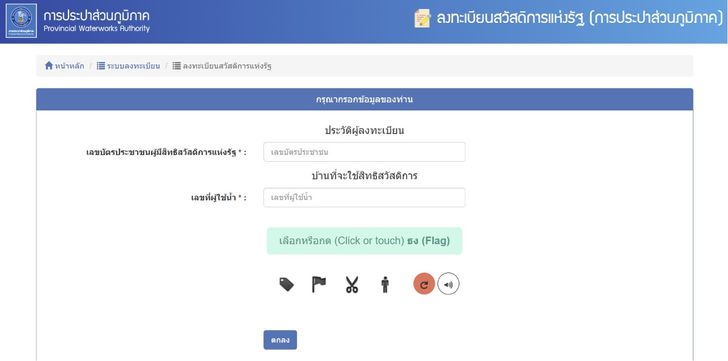The height and width of the screenshot is (361, 728).
Task: Select the tag icon in captcha
Action: (286, 284)
